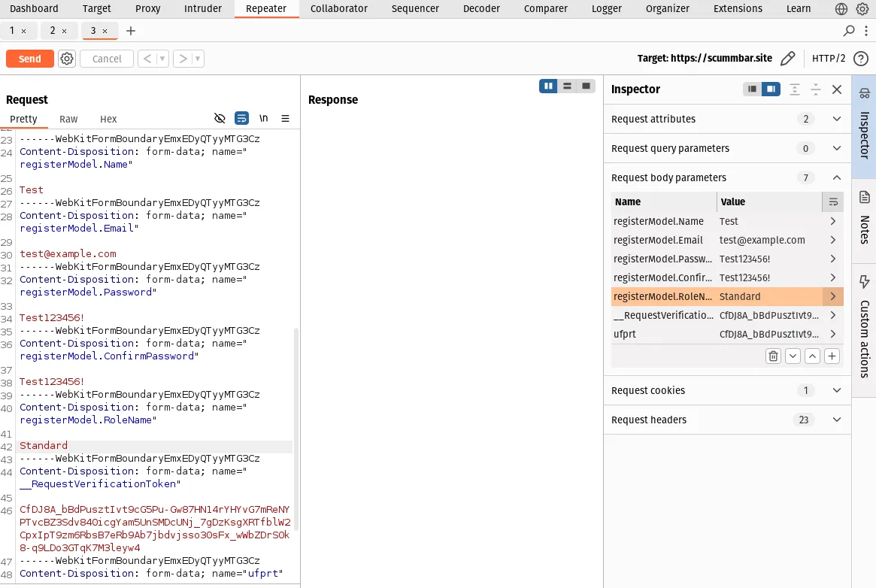Click HTTP/2 protocol toggle
This screenshot has height=588, width=876.
829,58
